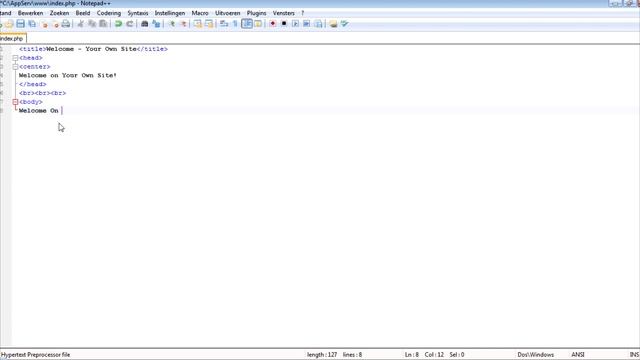
Task: Click the Open file toolbar icon
Action: 9,24
